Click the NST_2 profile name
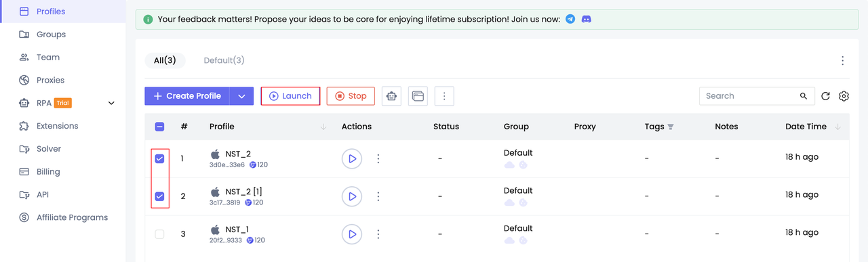 point(238,154)
